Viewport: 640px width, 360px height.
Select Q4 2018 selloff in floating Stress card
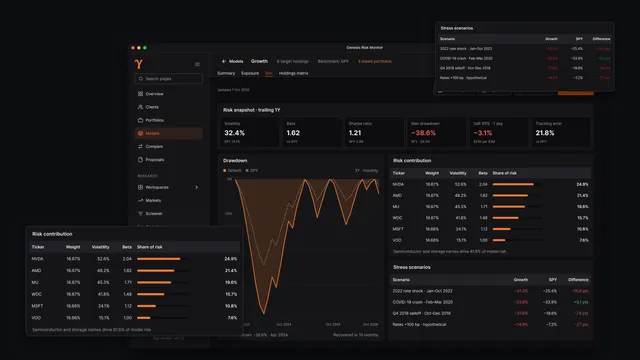pyautogui.click(x=525, y=68)
